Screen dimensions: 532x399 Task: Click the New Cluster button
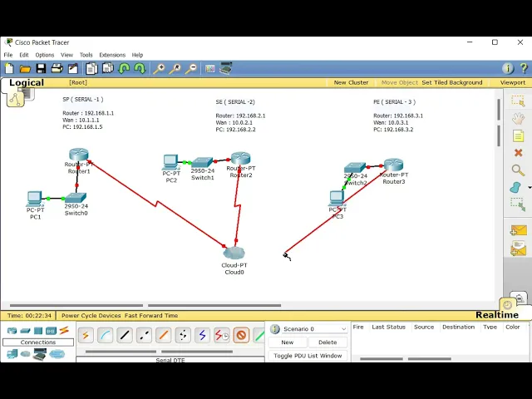tap(351, 82)
